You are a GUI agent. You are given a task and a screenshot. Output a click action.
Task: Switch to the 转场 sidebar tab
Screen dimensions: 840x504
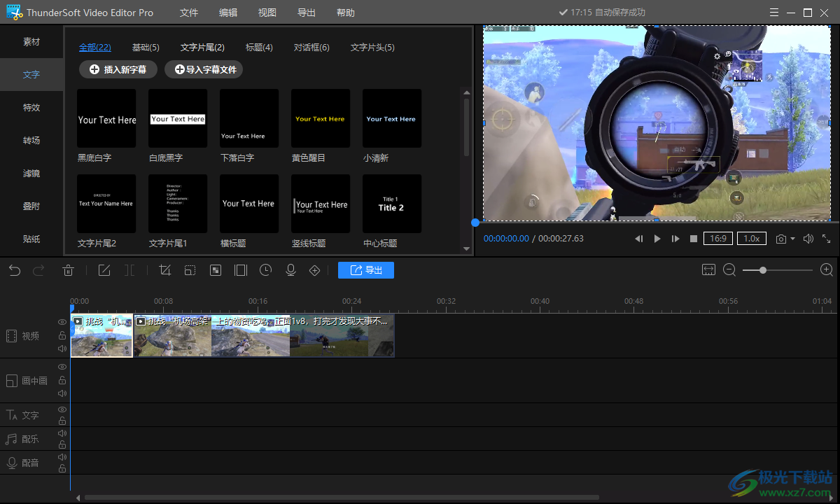click(31, 141)
